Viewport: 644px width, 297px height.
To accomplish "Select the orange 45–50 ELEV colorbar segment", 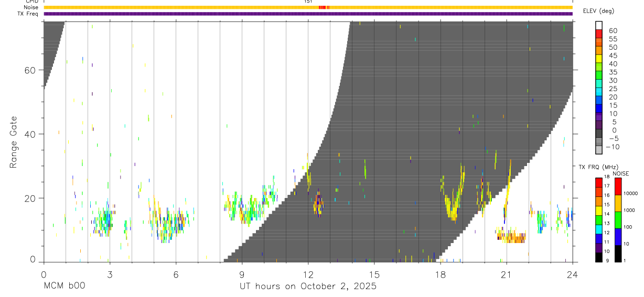I will [x=599, y=51].
